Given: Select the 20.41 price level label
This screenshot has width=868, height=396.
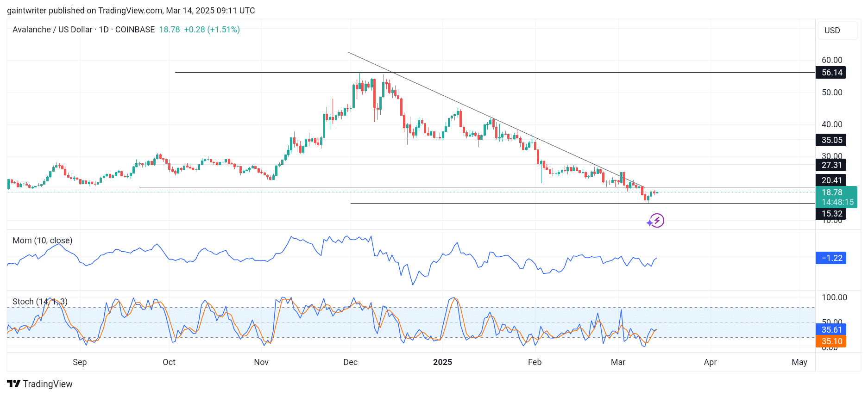Looking at the screenshot, I should tap(831, 180).
